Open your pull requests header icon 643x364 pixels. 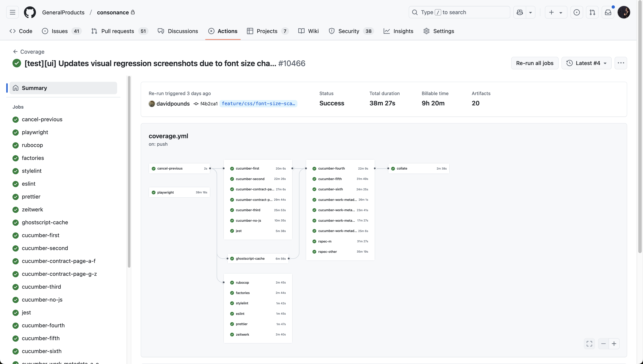[x=592, y=12]
